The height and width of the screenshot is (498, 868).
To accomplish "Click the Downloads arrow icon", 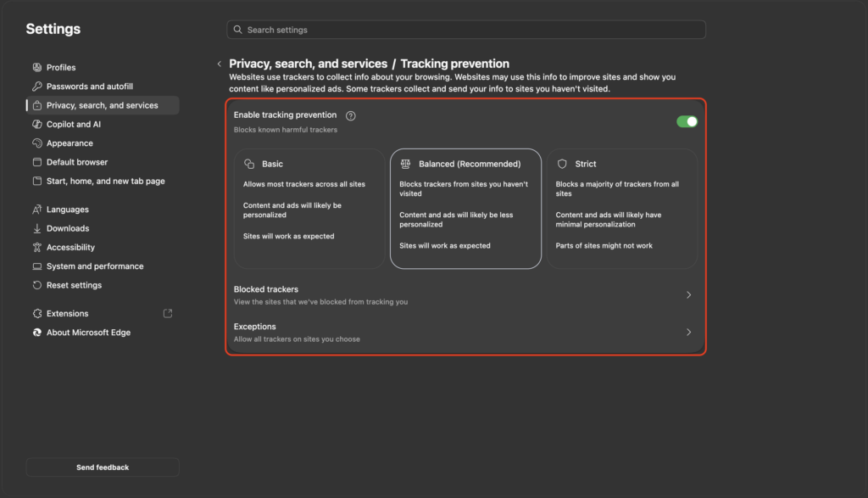I will click(37, 228).
